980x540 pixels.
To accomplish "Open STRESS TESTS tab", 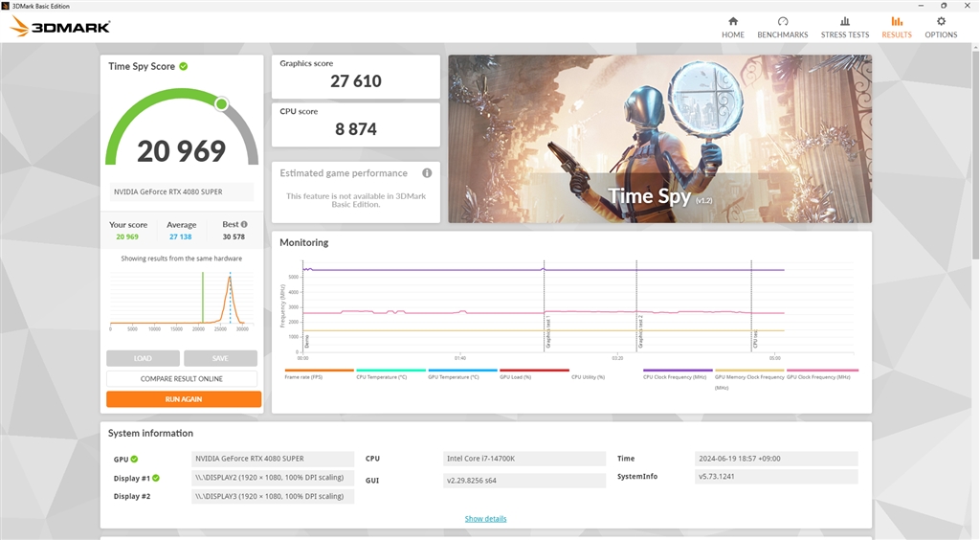I will tap(844, 28).
